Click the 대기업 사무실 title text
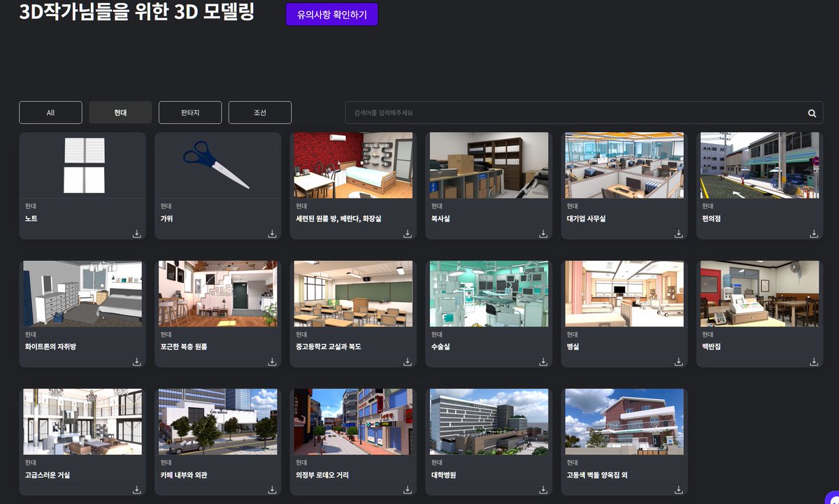This screenshot has height=504, width=839. point(586,219)
